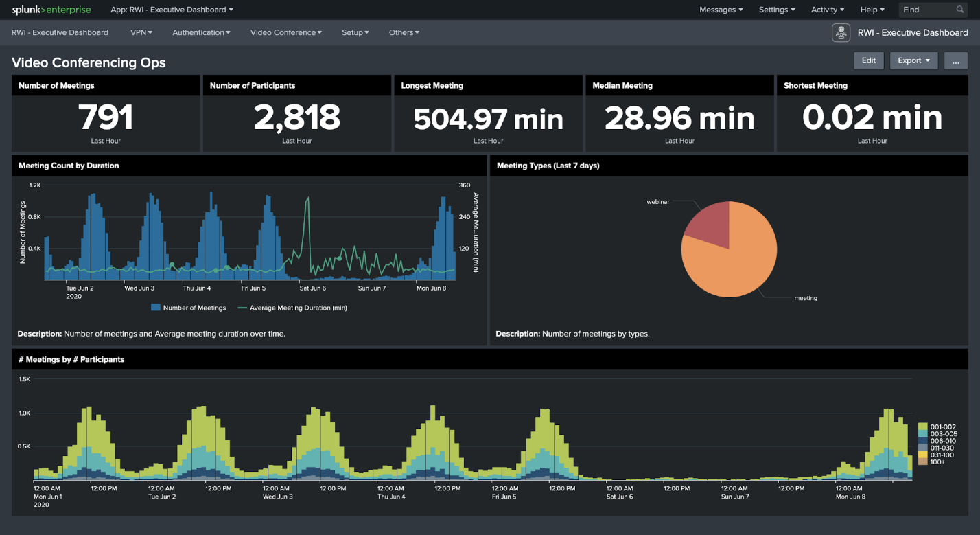Expand the Messages menu

(721, 10)
